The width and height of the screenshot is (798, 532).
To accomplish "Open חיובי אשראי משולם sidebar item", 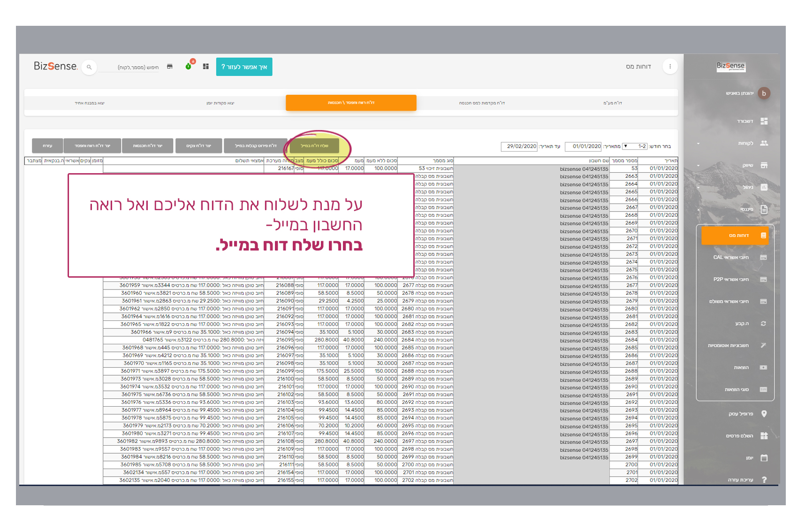I will (x=737, y=301).
